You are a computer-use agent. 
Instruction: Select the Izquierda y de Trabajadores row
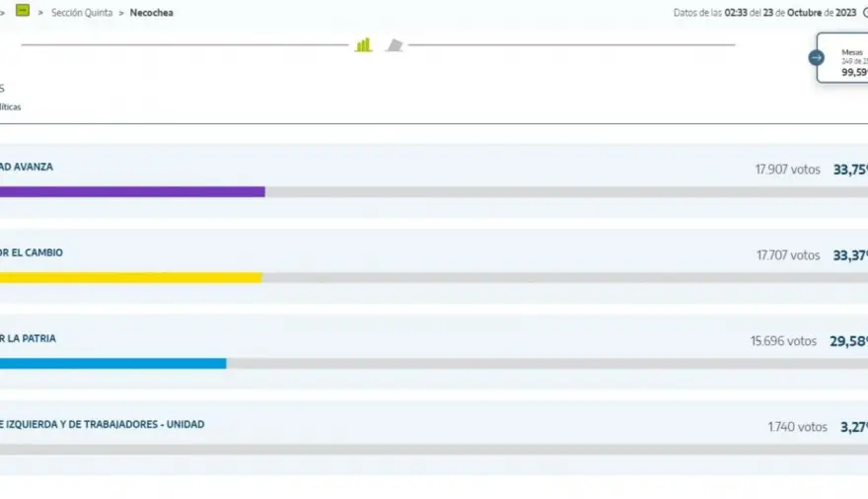[x=434, y=438]
